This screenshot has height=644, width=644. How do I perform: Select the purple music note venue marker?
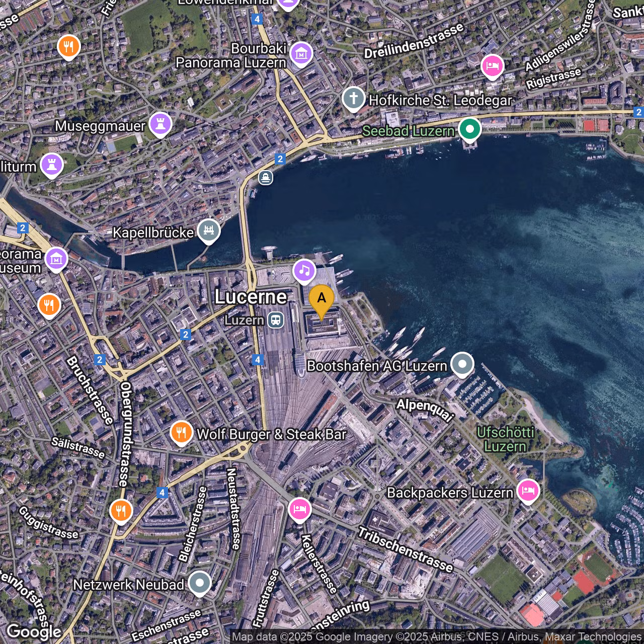tap(304, 271)
